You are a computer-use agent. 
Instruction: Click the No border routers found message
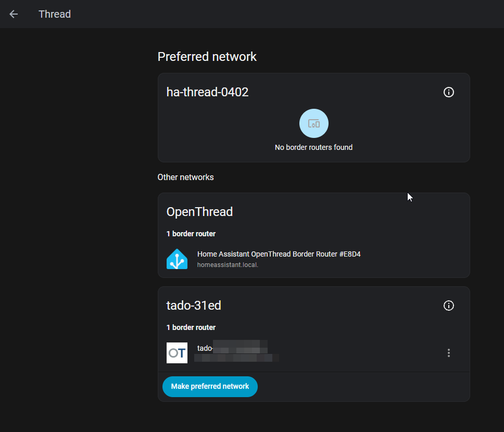313,147
